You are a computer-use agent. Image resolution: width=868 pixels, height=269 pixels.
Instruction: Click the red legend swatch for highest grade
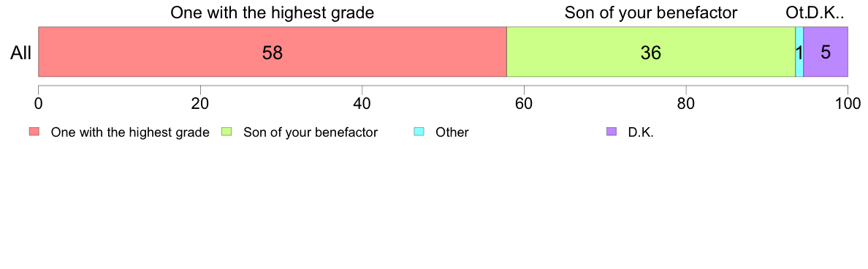coord(34,132)
